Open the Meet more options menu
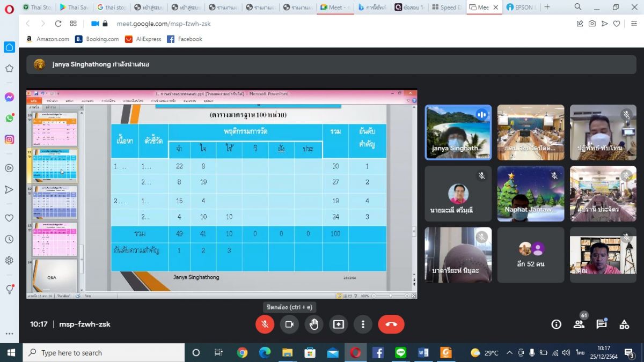The height and width of the screenshot is (362, 644). (363, 324)
